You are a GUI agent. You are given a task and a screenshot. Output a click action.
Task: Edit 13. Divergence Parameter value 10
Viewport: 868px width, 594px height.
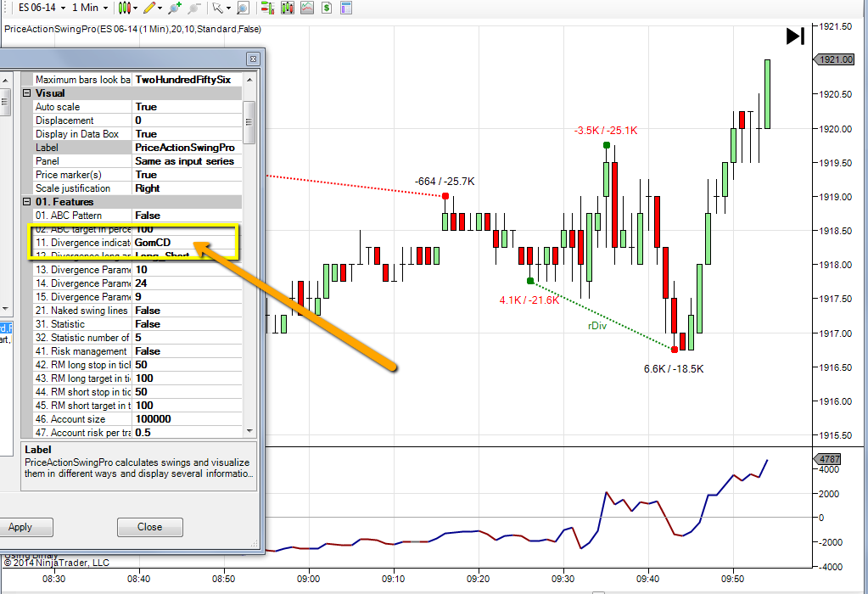click(x=188, y=270)
